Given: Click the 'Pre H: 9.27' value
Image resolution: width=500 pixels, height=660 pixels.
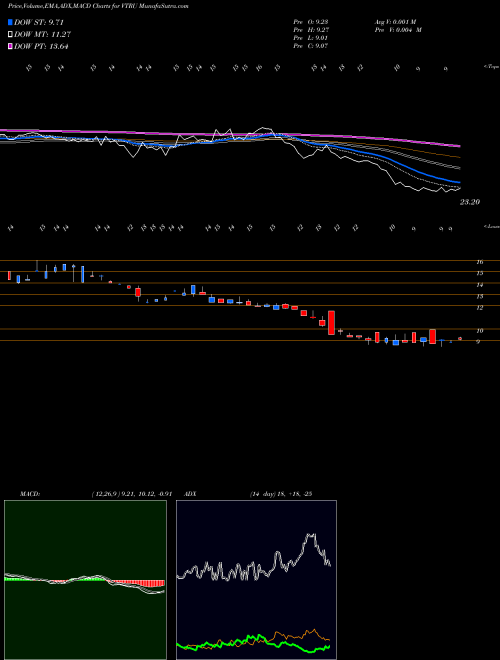Looking at the screenshot, I should 311,30.
